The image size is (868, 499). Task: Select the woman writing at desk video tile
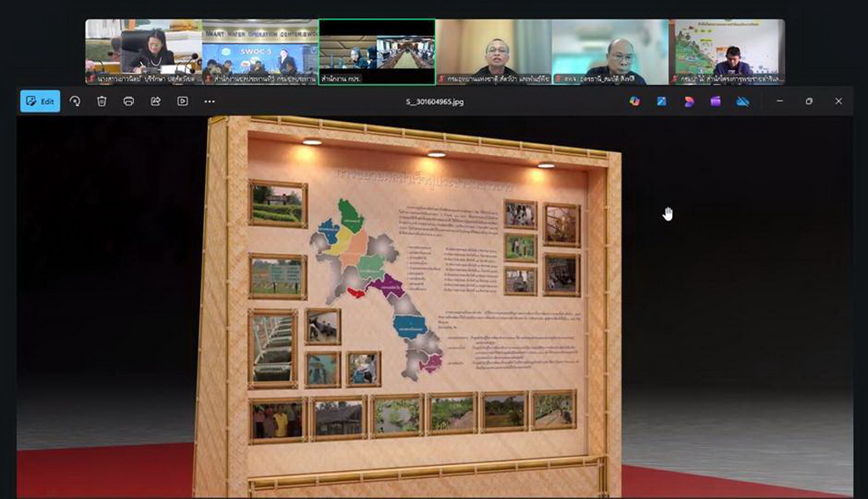[x=143, y=51]
